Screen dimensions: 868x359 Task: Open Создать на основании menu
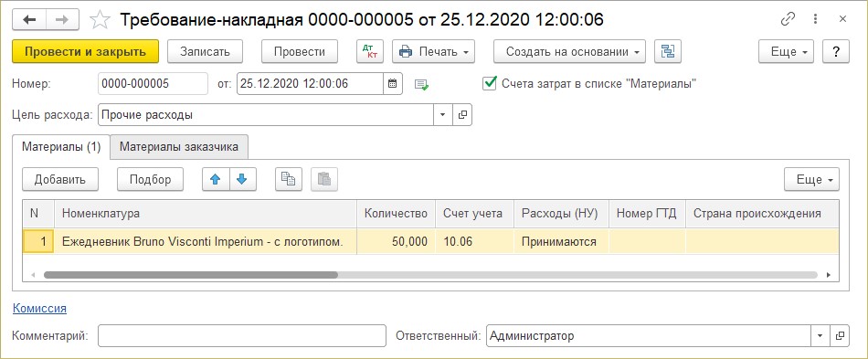pyautogui.click(x=569, y=51)
